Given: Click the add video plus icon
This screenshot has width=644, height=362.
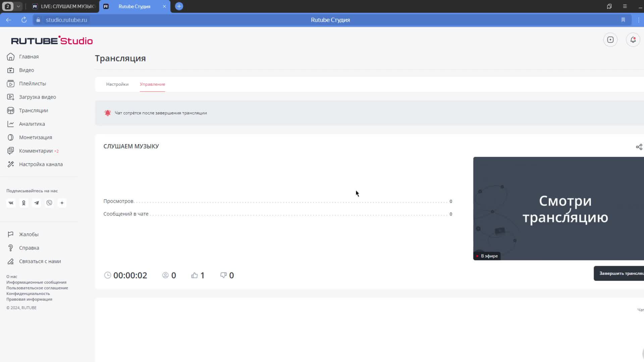Looking at the screenshot, I should [610, 40].
